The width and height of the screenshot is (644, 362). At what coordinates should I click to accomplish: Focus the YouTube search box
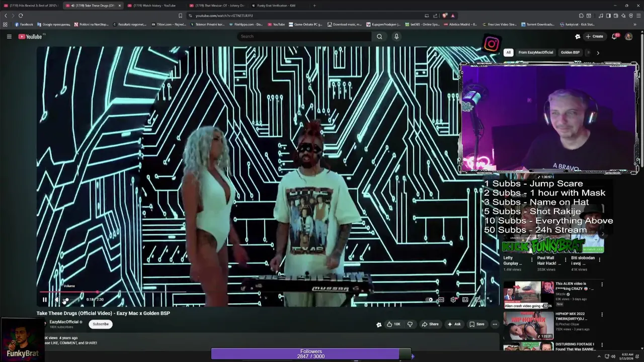click(x=304, y=36)
